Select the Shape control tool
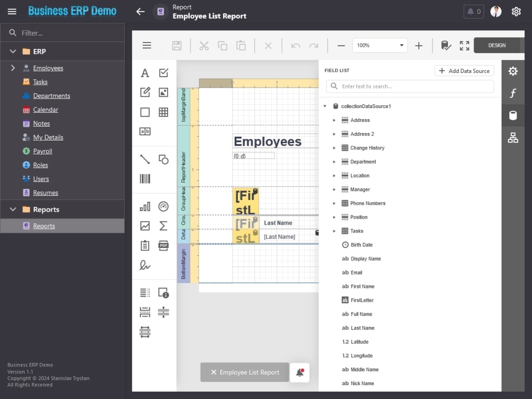532x399 pixels. pyautogui.click(x=163, y=159)
